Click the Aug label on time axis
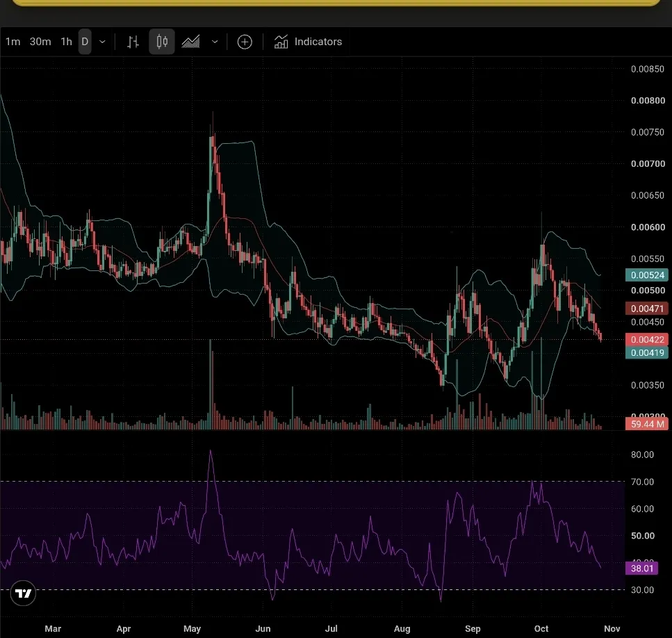672x638 pixels. (402, 628)
